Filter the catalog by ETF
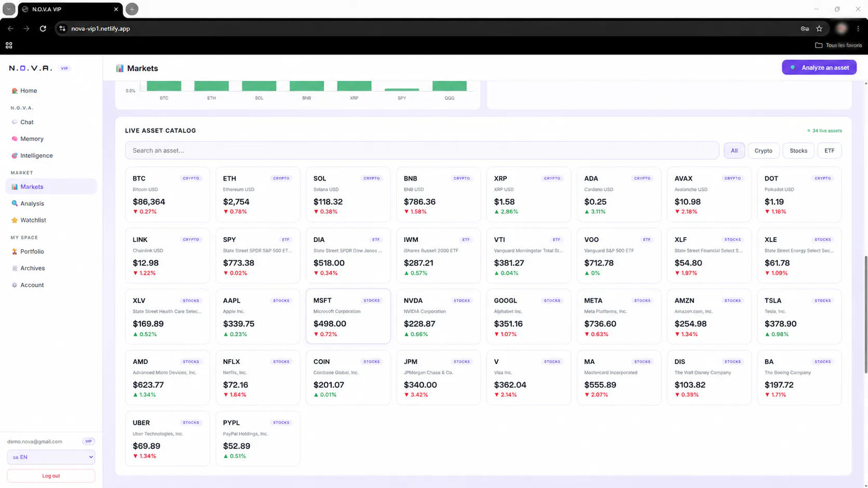The image size is (868, 488). 830,151
